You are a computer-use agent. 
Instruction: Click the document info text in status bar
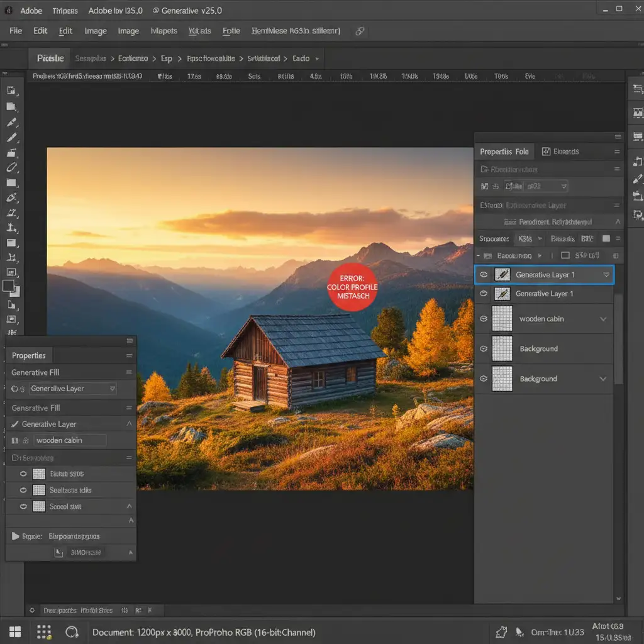point(204,632)
